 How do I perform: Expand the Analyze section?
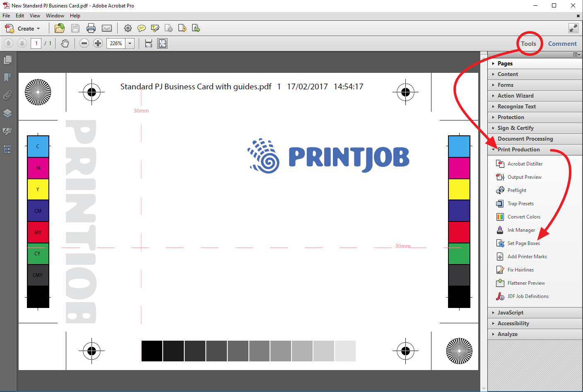pos(535,334)
